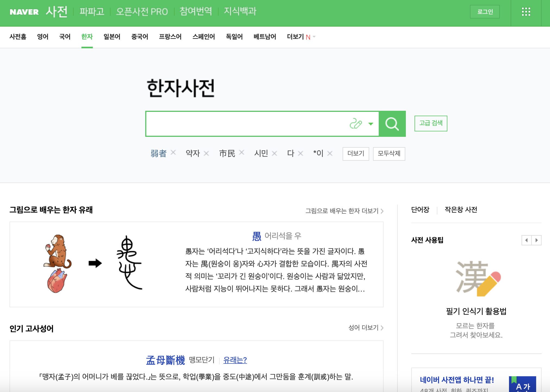Image resolution: width=550 pixels, height=392 pixels.
Task: Click the 고급 검색 button
Action: 431,123
